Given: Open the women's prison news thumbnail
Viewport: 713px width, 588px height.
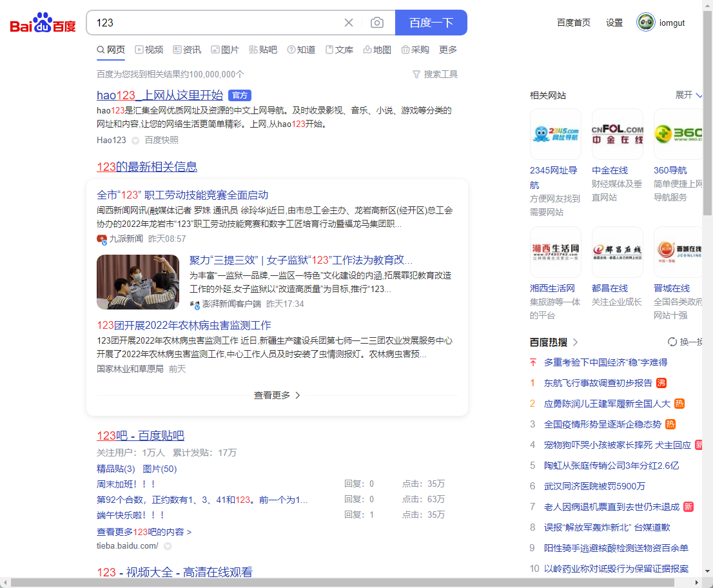Looking at the screenshot, I should tap(138, 282).
